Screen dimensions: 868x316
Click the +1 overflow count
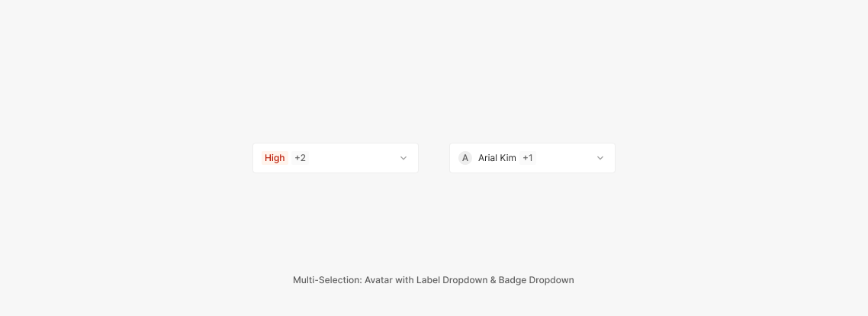point(528,158)
